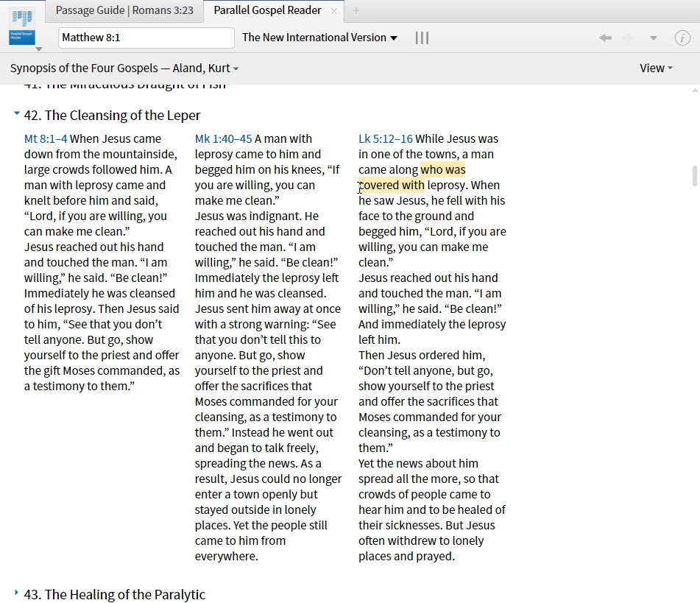Click "Jesus was indignant" in Mark column
The height and width of the screenshot is (603, 700).
point(248,216)
